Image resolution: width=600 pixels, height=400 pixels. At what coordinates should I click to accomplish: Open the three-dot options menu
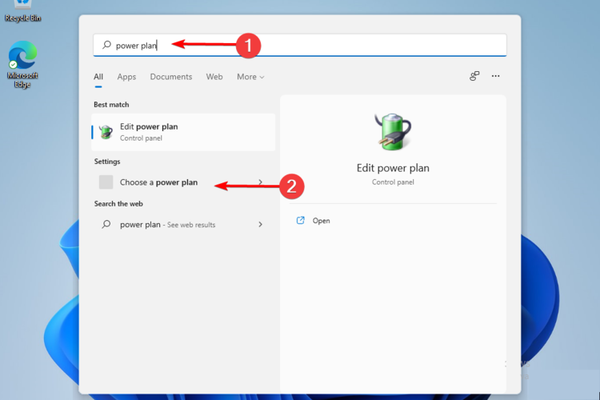click(x=495, y=76)
